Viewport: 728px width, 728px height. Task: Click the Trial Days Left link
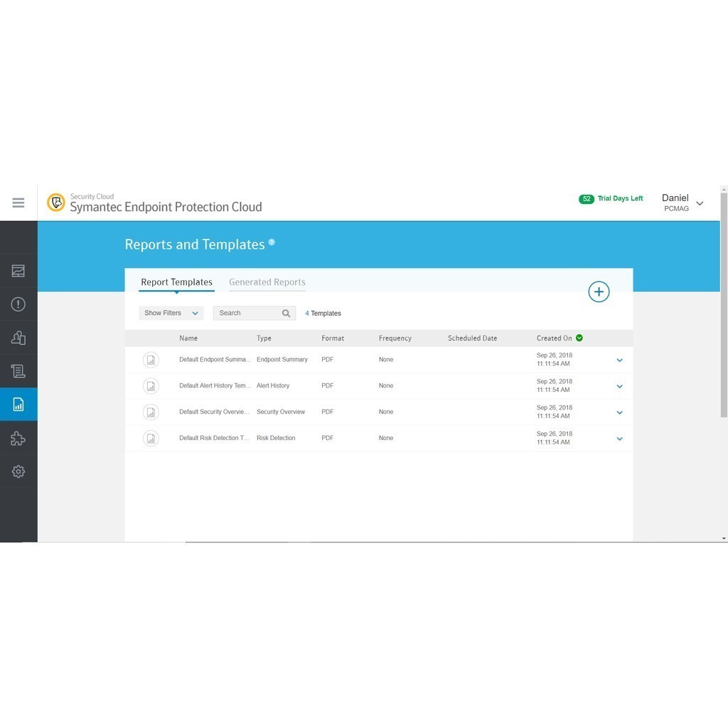(619, 198)
